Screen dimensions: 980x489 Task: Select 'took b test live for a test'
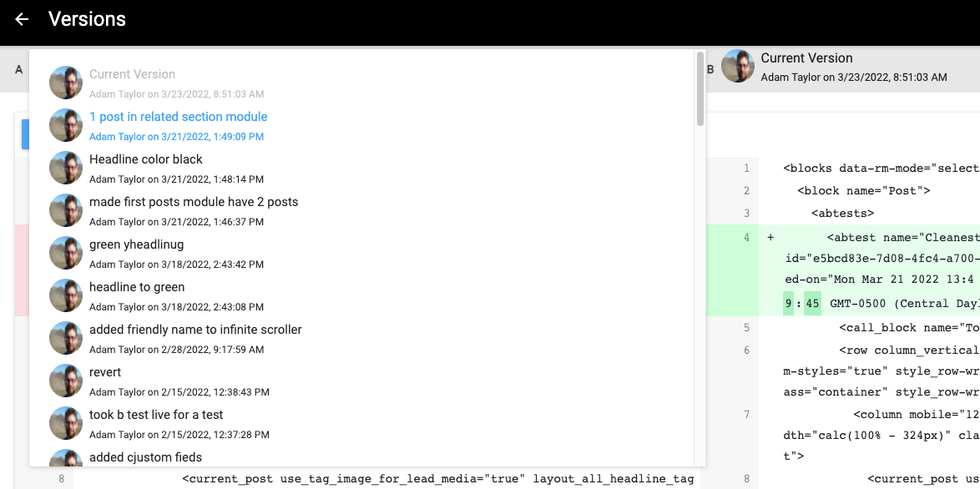[x=156, y=414]
